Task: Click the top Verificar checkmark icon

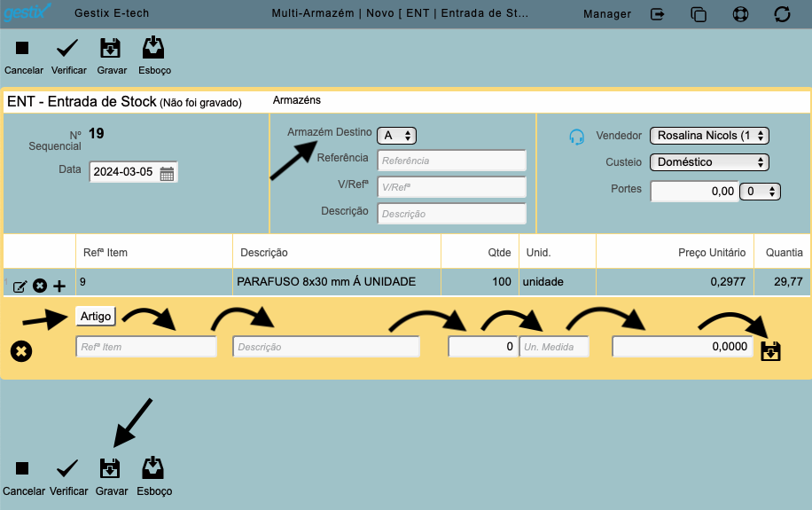Action: pyautogui.click(x=67, y=48)
